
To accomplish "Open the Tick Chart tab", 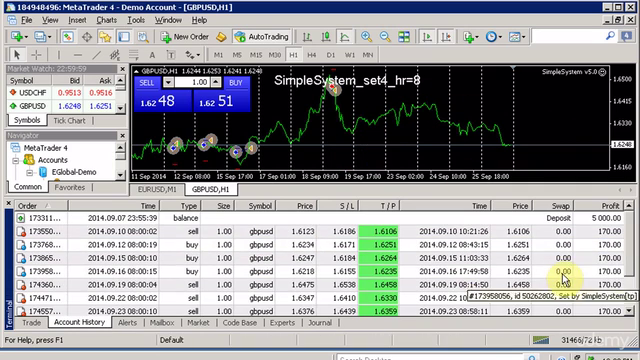I will coord(69,120).
